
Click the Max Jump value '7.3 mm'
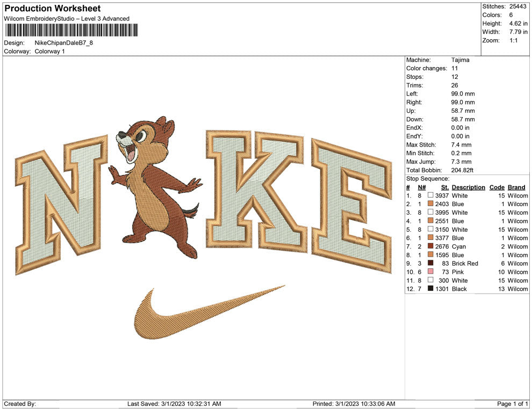462,162
